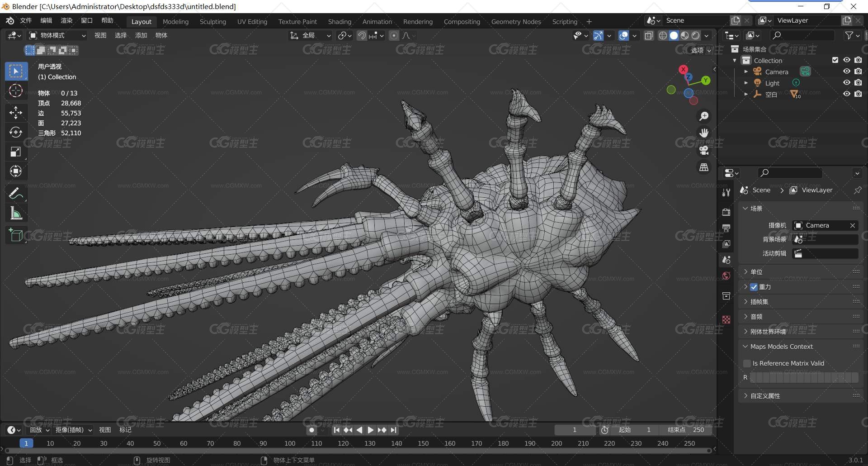Switch to the UV Editing workspace tab
The height and width of the screenshot is (466, 868).
[x=252, y=22]
